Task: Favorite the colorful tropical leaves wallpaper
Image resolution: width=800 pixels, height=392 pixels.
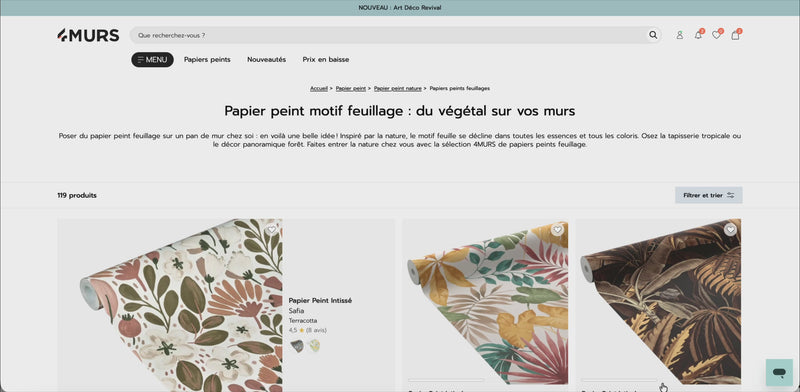Action: (x=557, y=230)
